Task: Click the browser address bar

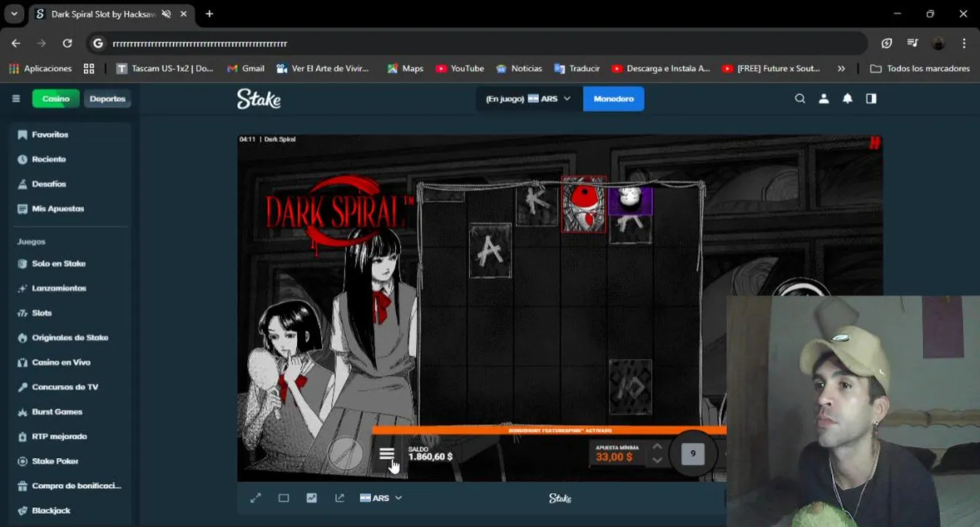Action: click(476, 43)
